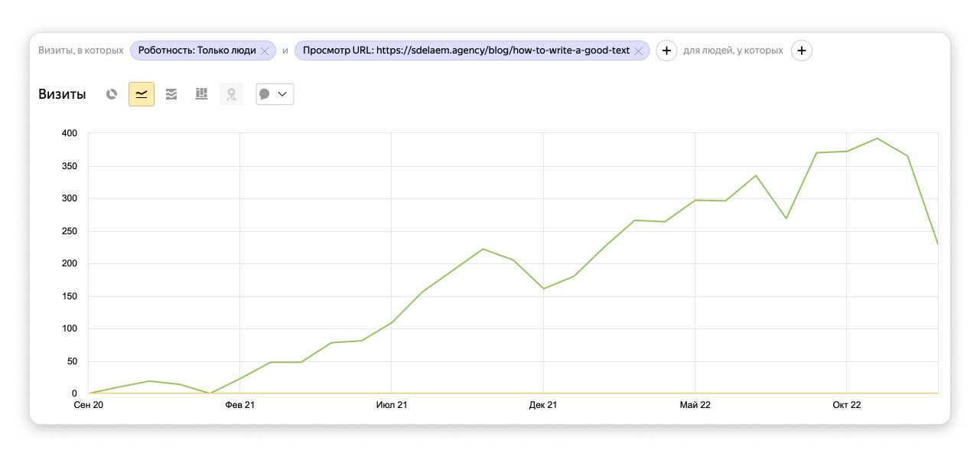
Task: Switch to stacked area chart view
Action: click(x=171, y=94)
